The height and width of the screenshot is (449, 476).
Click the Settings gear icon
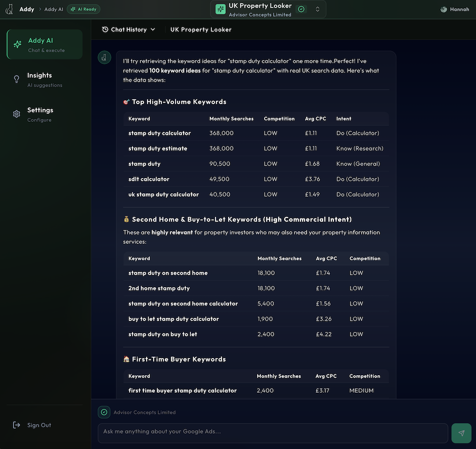coord(17,114)
